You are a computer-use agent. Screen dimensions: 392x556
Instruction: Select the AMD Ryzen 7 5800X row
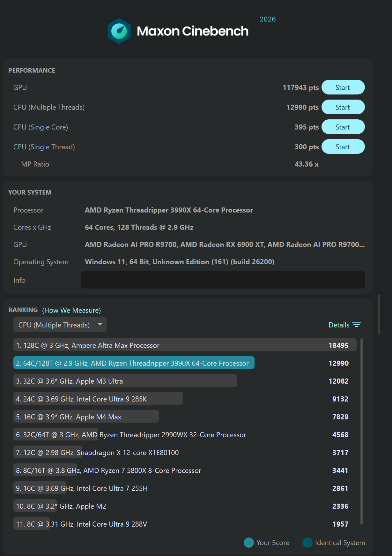(x=185, y=470)
